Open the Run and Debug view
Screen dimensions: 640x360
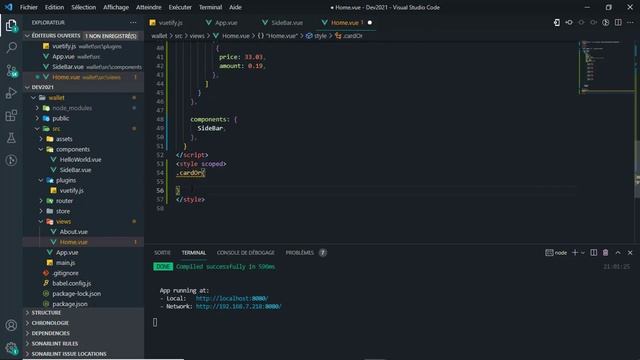pyautogui.click(x=11, y=93)
